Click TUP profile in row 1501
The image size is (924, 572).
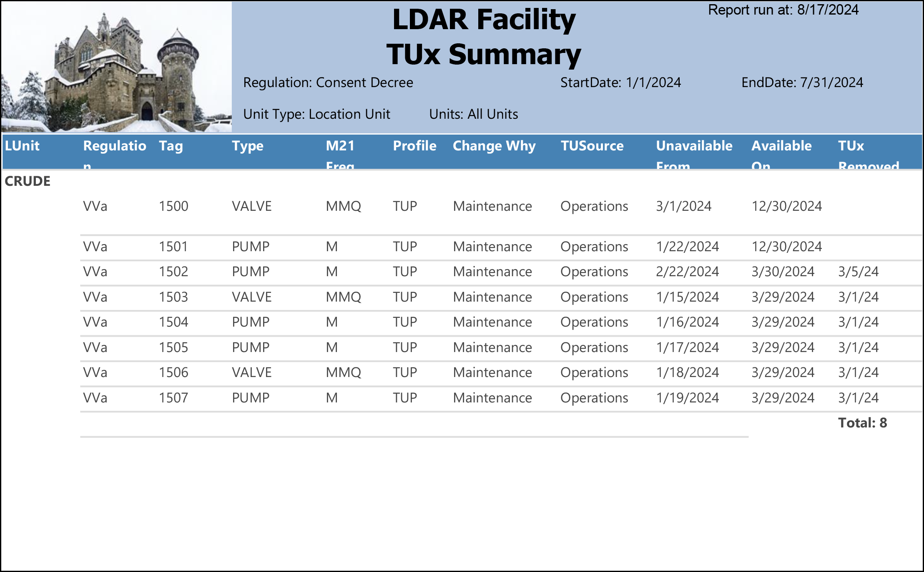click(x=405, y=247)
